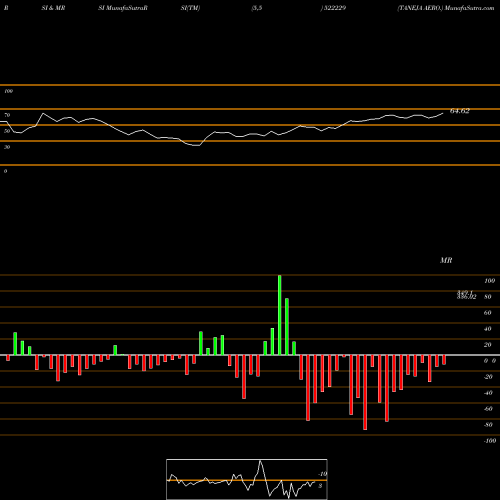Click the MR axis label -40
The width and height of the screenshot is (500, 500).
(x=488, y=393)
